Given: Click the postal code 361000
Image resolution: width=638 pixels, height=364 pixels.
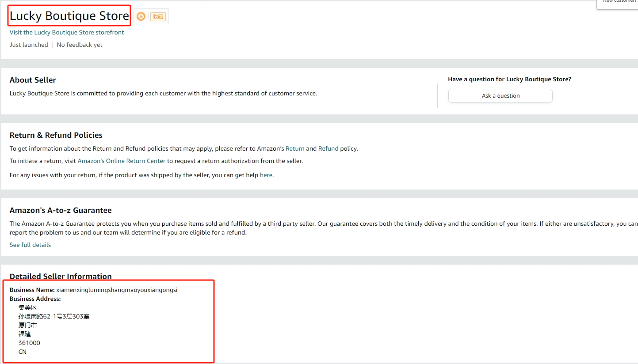Looking at the screenshot, I should 29,343.
